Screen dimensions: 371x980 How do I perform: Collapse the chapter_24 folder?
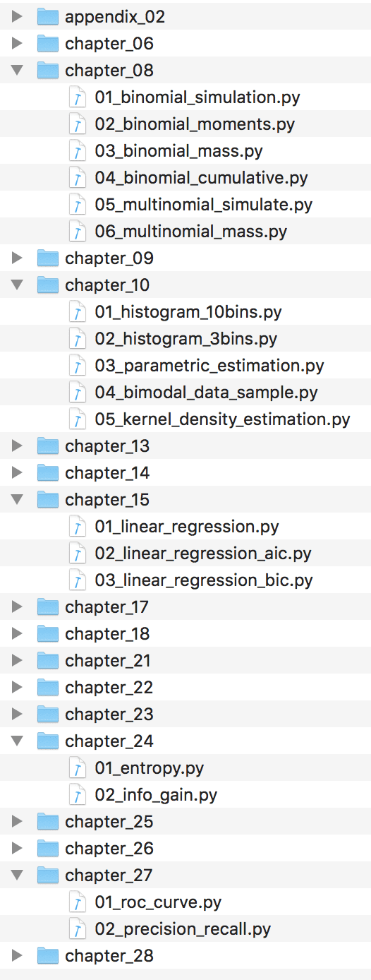pos(18,741)
